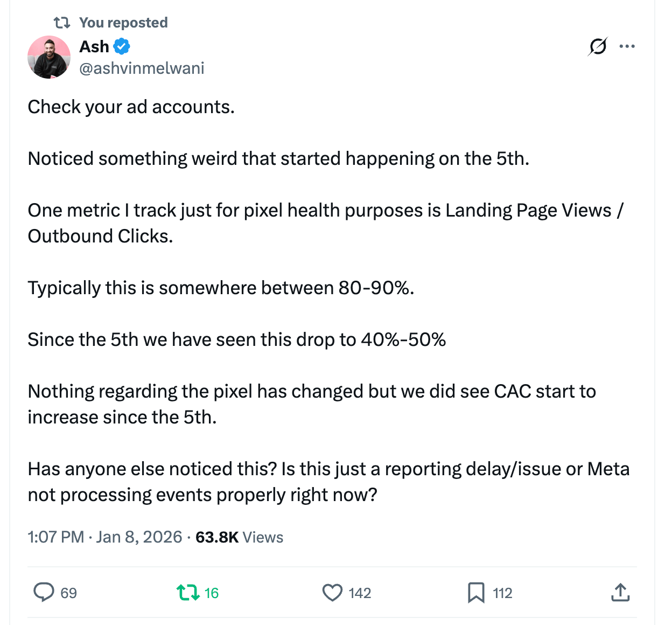672x625 pixels.
Task: Visit the @ashvinmelwani handle
Action: pos(142,68)
